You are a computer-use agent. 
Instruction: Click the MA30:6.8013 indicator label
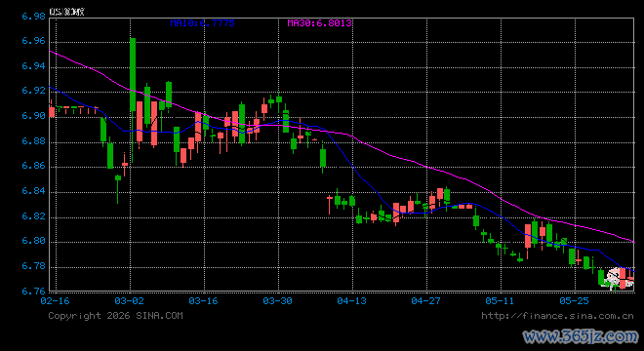[319, 23]
